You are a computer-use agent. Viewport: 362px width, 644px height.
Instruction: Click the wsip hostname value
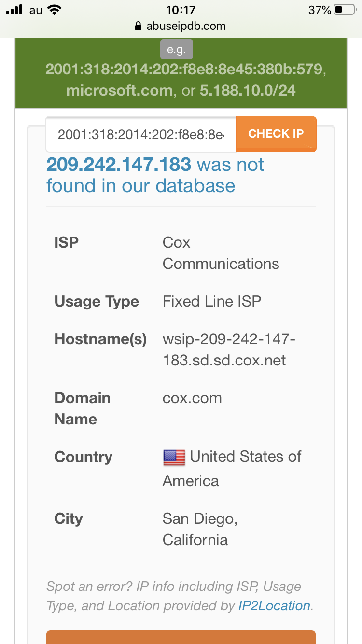(x=229, y=350)
